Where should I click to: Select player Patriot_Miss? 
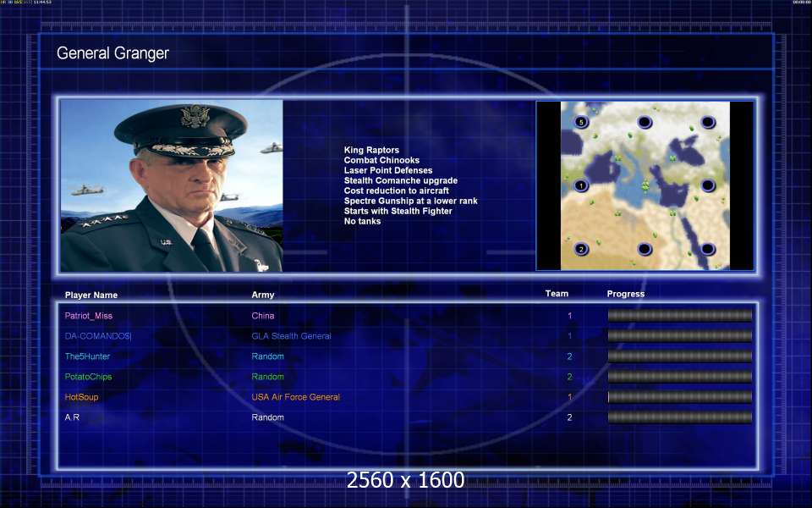pyautogui.click(x=89, y=316)
